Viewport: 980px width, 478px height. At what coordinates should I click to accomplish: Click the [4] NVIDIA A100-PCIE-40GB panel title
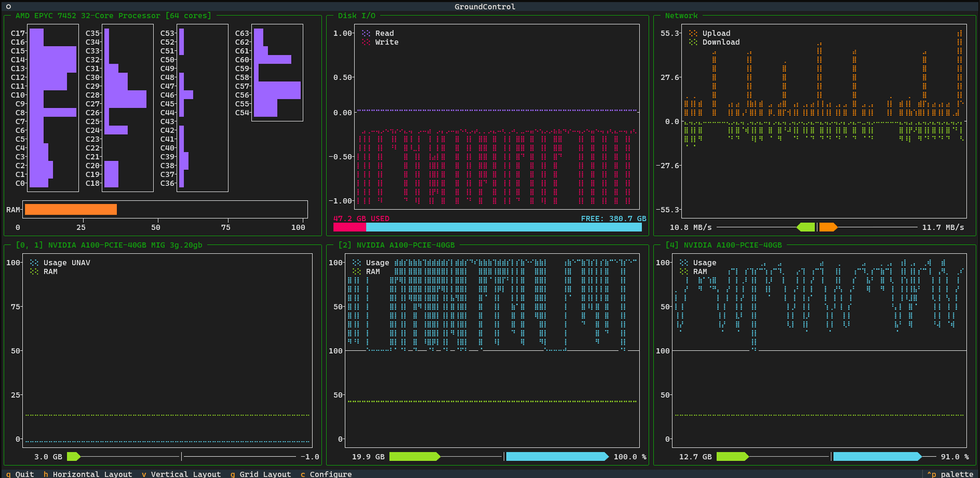pos(723,245)
